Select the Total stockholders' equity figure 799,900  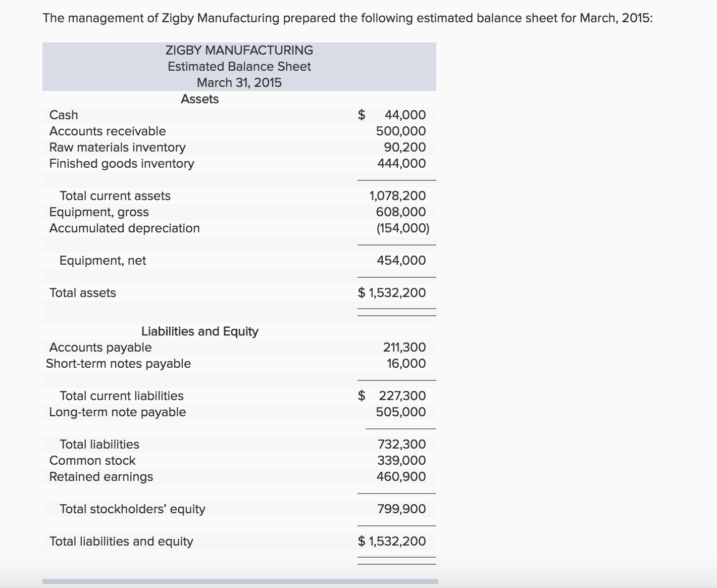pos(401,509)
